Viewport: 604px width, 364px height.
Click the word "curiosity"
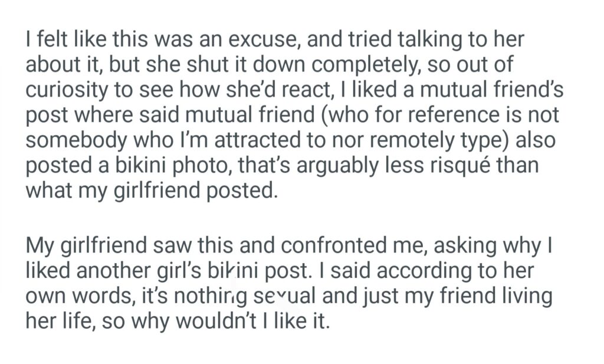(66, 90)
